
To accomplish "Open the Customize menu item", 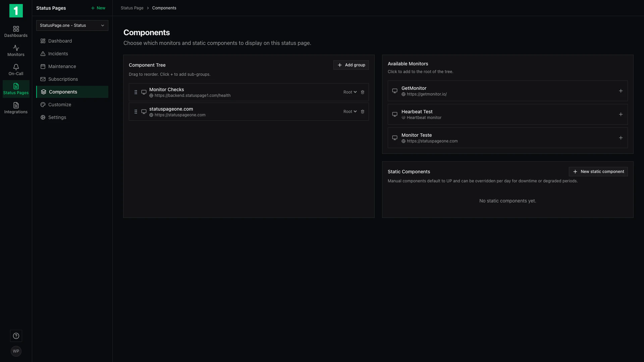I will [60, 105].
